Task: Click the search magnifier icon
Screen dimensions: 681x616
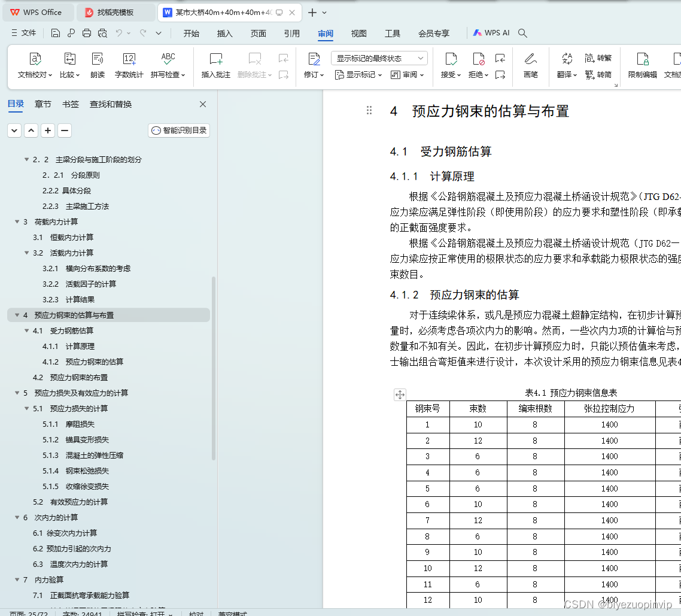Action: pos(522,33)
